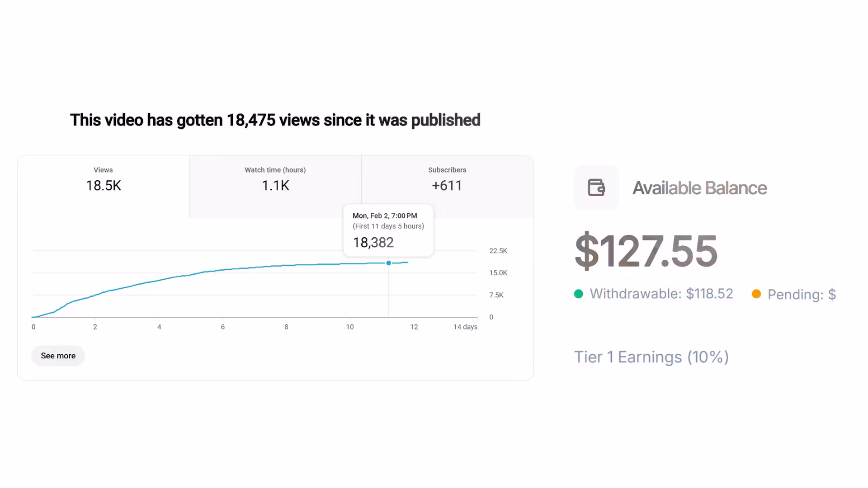Click the 6 label on the x-axis
Screen dimensions: 868x488
click(223, 327)
